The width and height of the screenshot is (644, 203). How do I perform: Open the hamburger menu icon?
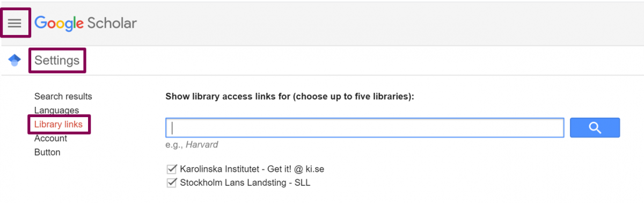[x=14, y=23]
